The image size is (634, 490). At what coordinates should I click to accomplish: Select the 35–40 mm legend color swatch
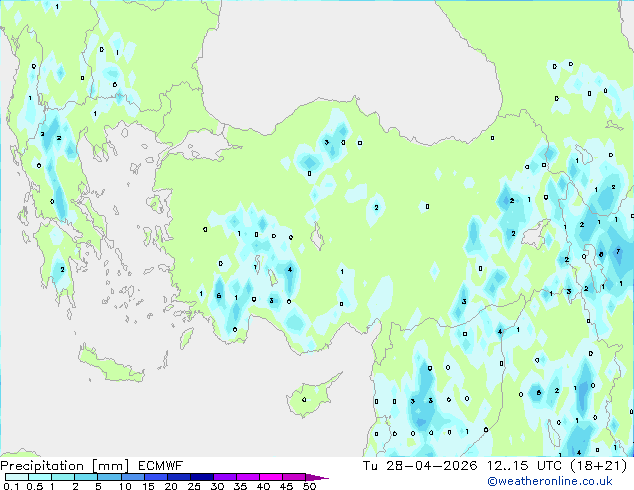pyautogui.click(x=247, y=477)
